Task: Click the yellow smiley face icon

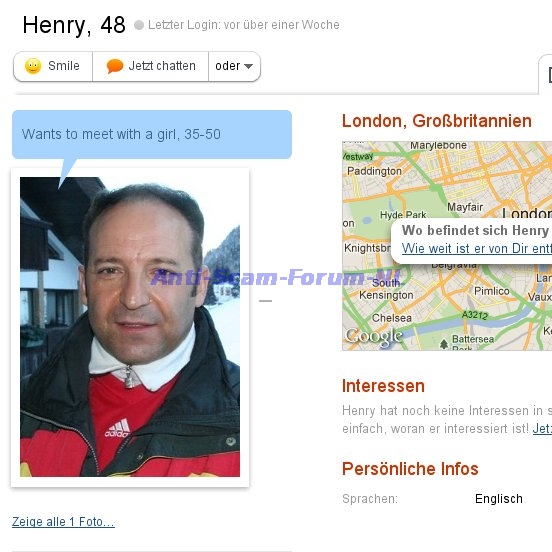Action: 33,66
